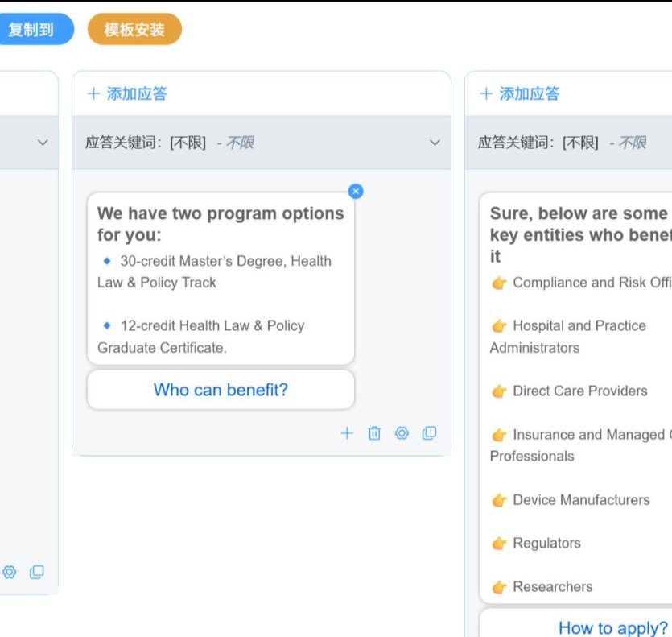Click the 'Who can benefit?' button
The width and height of the screenshot is (672, 637).
tap(221, 390)
